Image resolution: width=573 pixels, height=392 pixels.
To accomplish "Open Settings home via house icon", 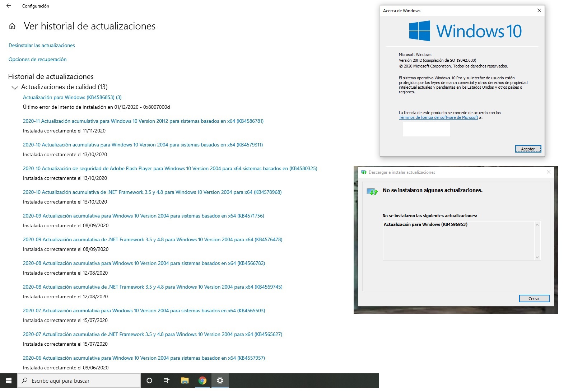I will tap(12, 26).
